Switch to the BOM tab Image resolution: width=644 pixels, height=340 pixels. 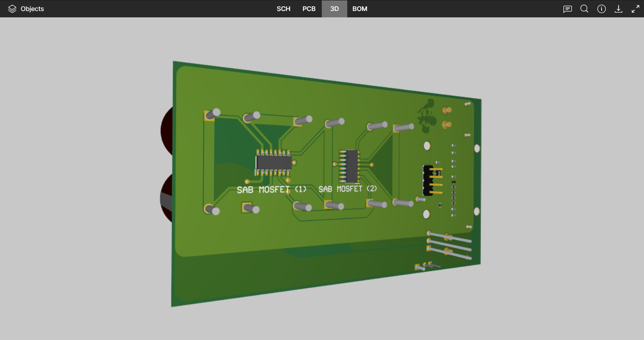click(x=360, y=8)
